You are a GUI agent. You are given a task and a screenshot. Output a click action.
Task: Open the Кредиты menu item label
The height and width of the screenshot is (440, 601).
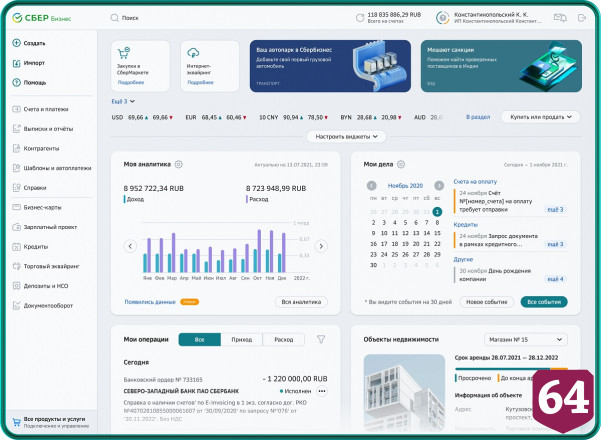[x=36, y=247]
